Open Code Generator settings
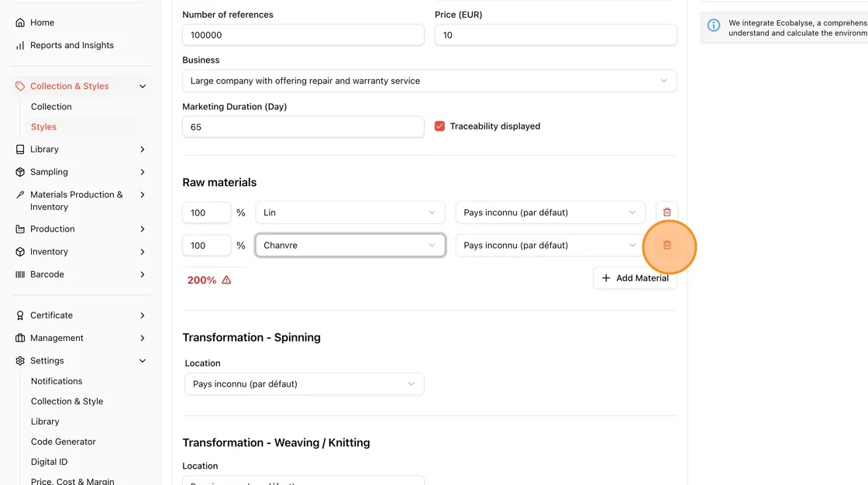868x485 pixels. click(63, 442)
